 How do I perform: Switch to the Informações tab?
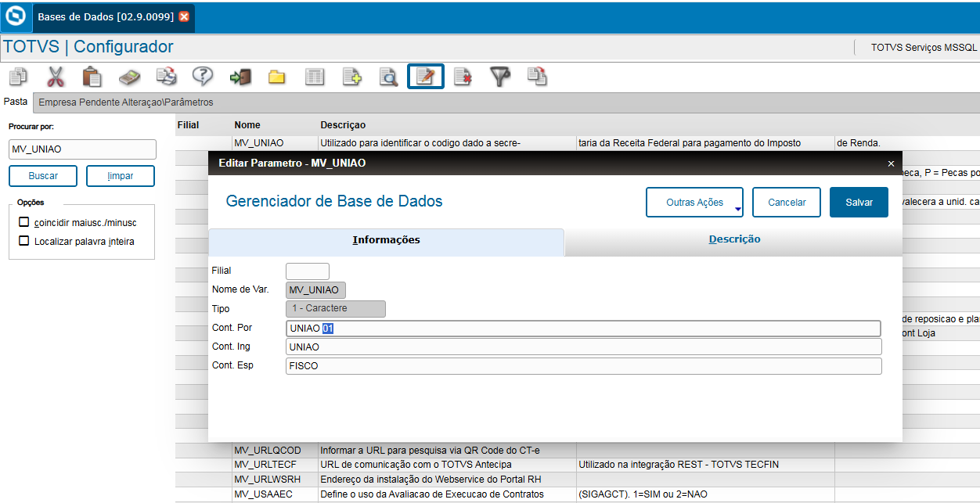point(386,240)
